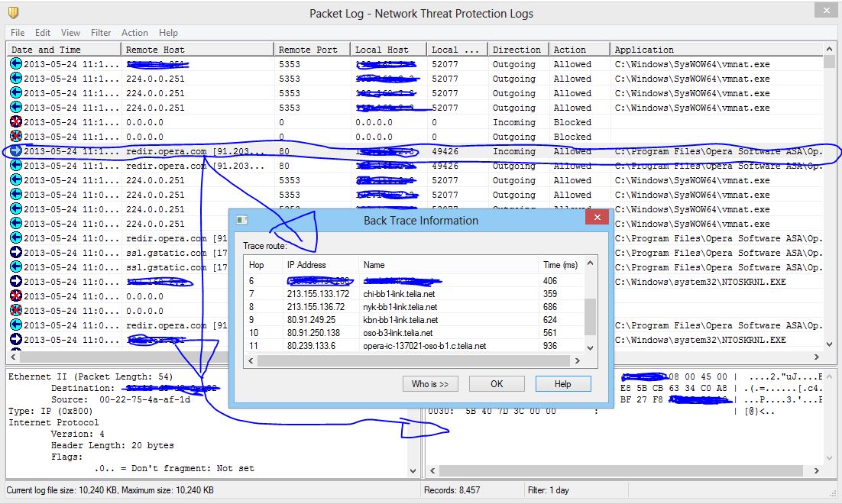Click the Help button in dialog

(x=563, y=383)
